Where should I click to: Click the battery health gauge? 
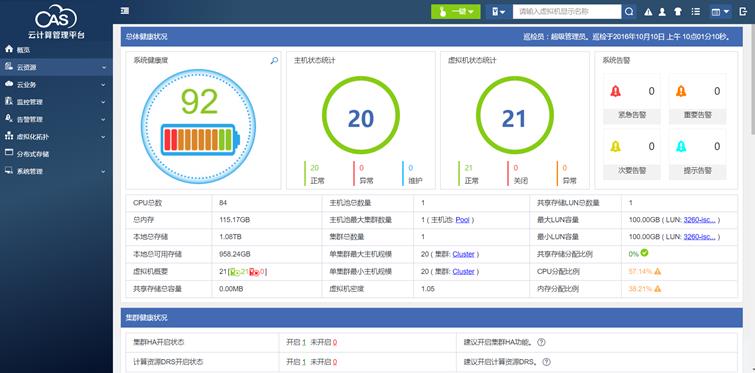[199, 140]
